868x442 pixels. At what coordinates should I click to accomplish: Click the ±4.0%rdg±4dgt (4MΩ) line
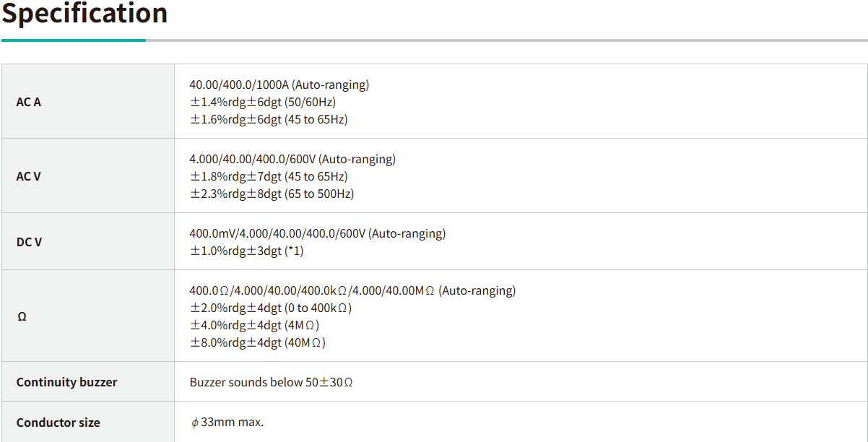click(254, 325)
